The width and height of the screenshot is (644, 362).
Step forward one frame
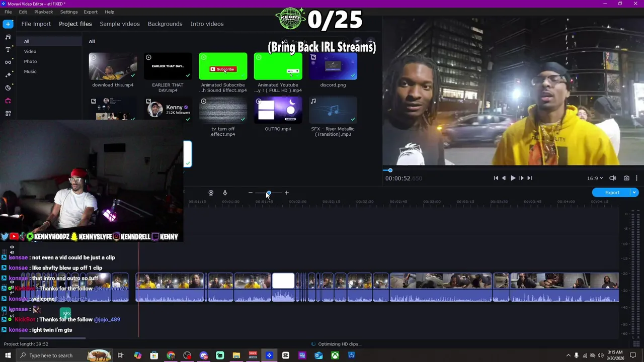[x=521, y=178]
